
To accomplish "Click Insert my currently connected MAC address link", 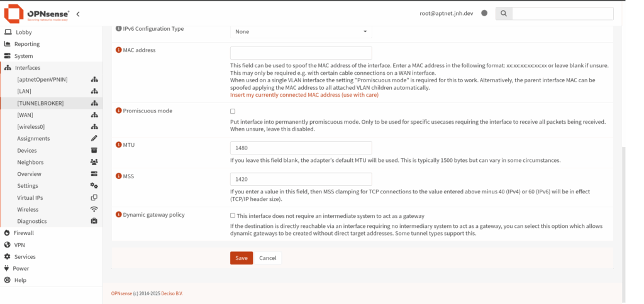I will [x=304, y=95].
